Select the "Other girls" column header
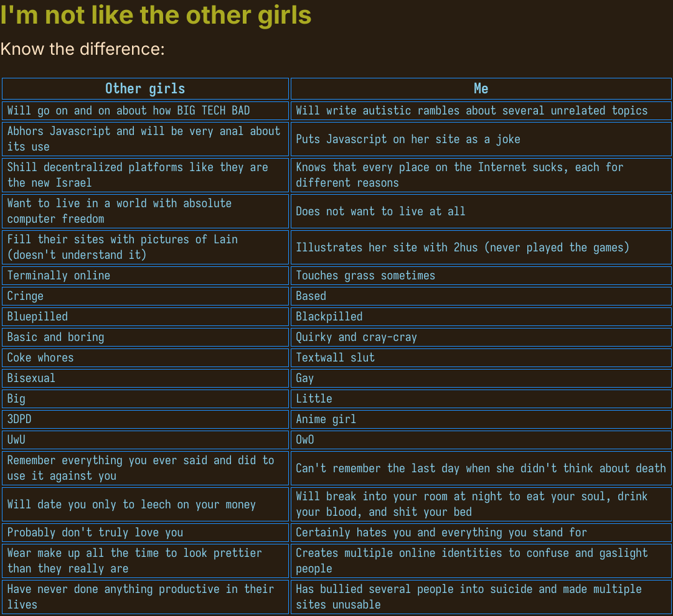 [145, 88]
